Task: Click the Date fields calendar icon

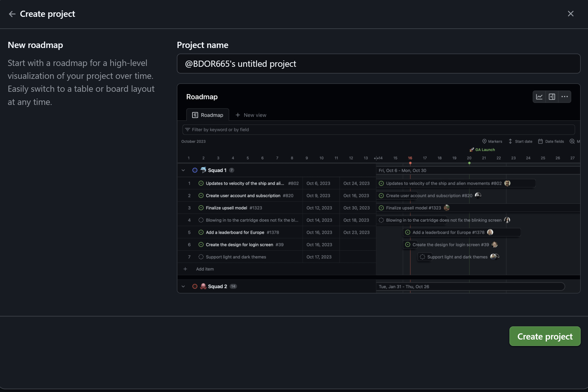Action: coord(540,141)
